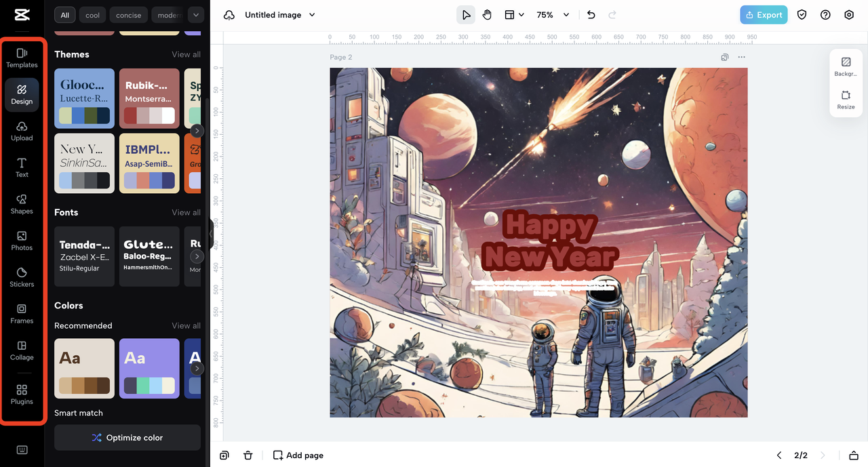The width and height of the screenshot is (868, 467).
Task: Open the Templates panel in sidebar
Action: coord(22,58)
